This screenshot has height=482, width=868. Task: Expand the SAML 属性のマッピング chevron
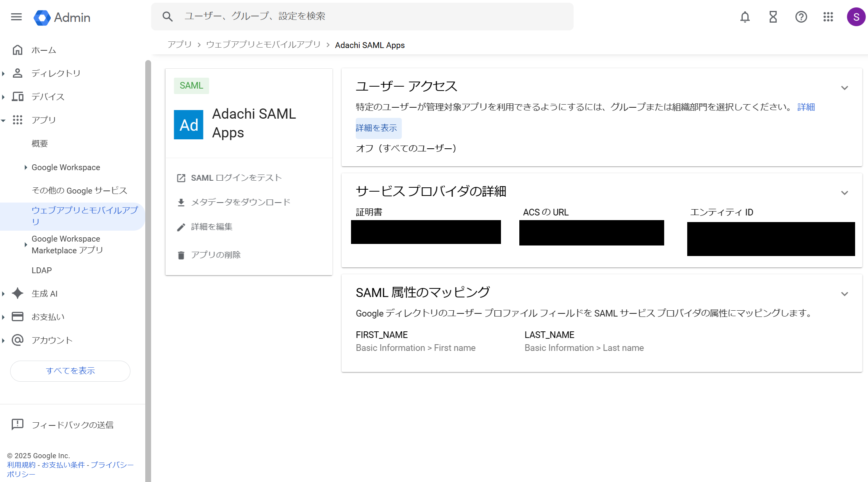(844, 294)
